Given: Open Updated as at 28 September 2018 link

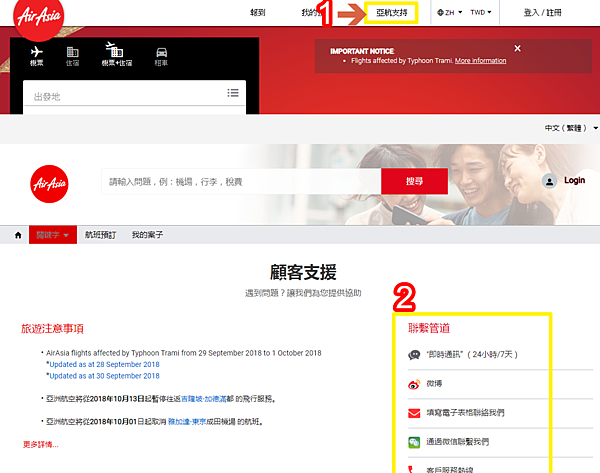Looking at the screenshot, I should [x=104, y=364].
